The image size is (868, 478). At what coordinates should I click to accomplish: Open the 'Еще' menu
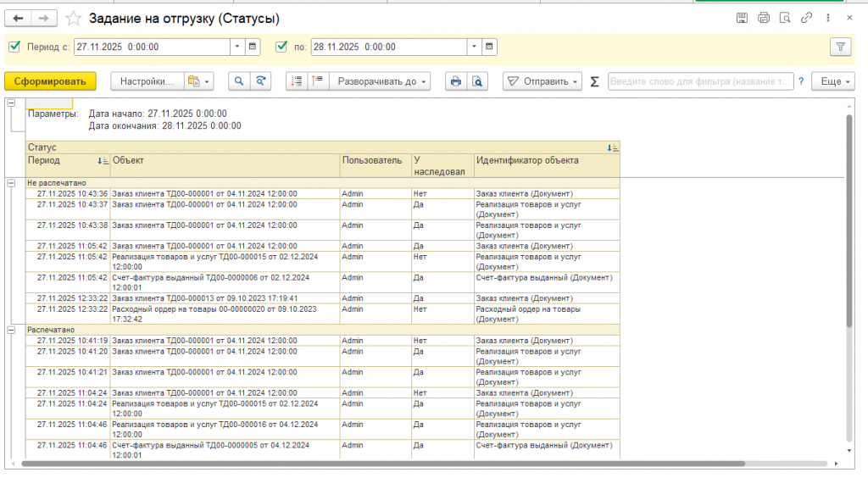tap(833, 81)
